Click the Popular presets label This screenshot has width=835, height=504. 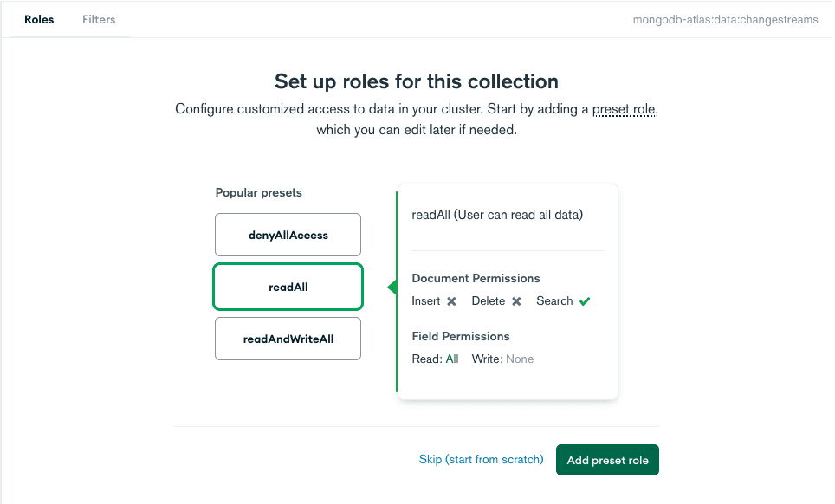coord(258,192)
